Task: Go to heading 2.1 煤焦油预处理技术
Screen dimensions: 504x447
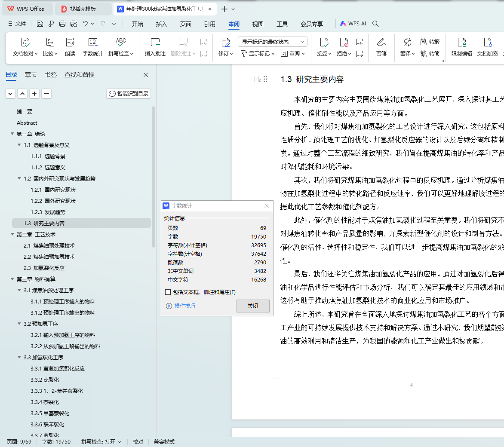Action: click(49, 245)
